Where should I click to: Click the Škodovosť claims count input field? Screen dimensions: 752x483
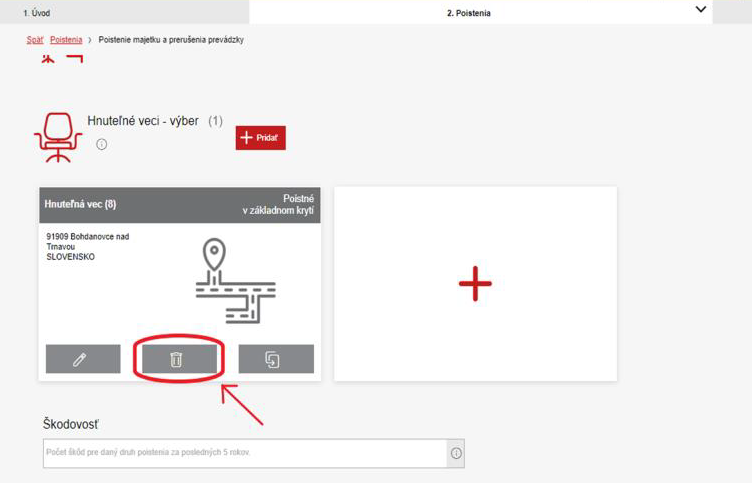(244, 453)
